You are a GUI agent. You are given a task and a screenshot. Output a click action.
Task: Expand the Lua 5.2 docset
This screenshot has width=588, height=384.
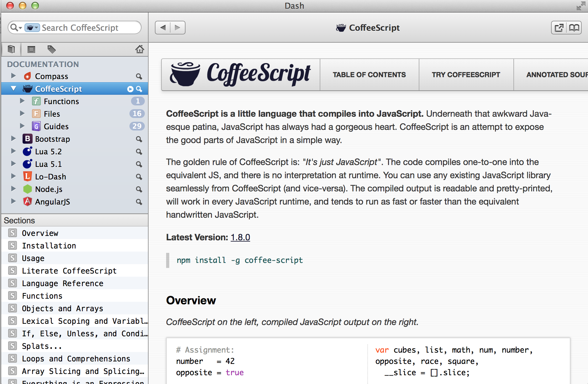click(13, 151)
